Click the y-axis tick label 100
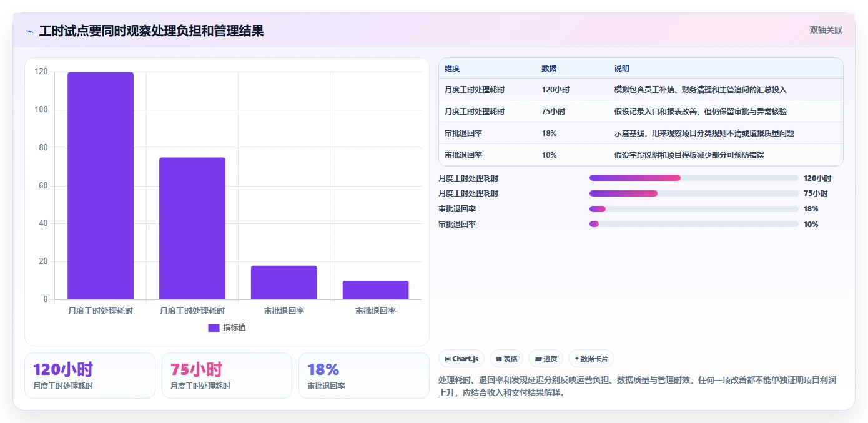This screenshot has height=423, width=868. (41, 110)
